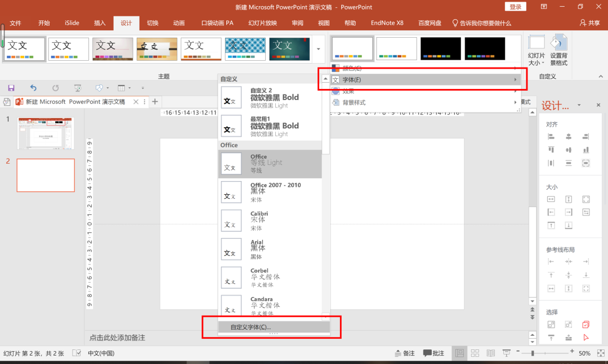Click fit slide to window icon
The width and height of the screenshot is (608, 364).
click(x=601, y=353)
